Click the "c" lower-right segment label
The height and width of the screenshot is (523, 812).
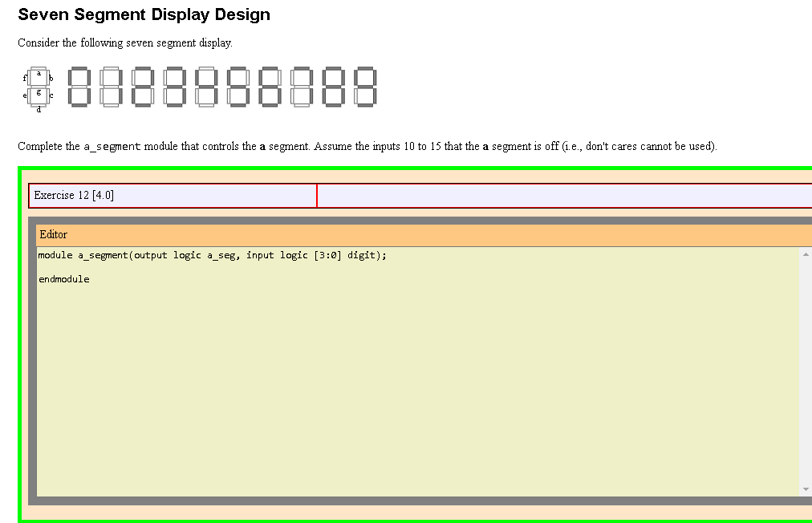pos(51,95)
